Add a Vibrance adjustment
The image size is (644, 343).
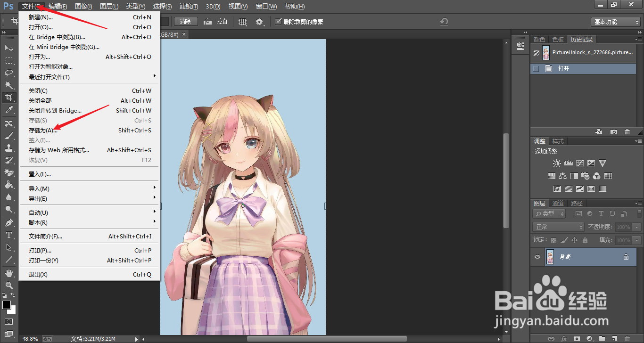[x=603, y=163]
